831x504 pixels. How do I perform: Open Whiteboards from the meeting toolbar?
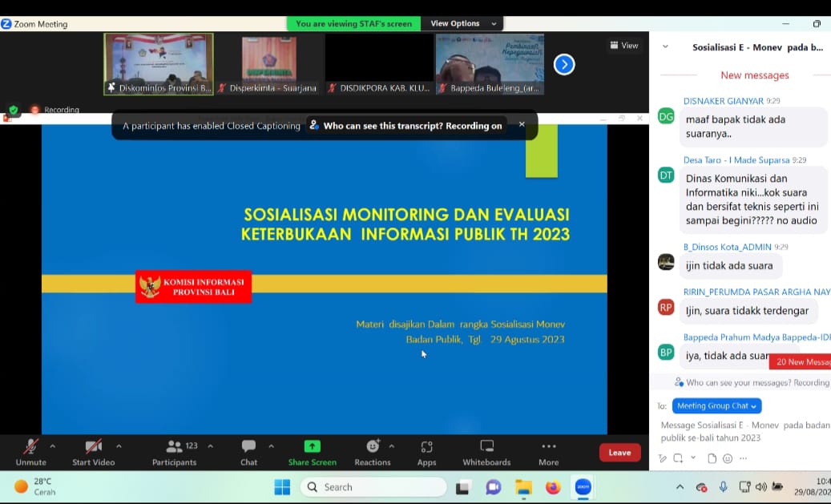486,447
